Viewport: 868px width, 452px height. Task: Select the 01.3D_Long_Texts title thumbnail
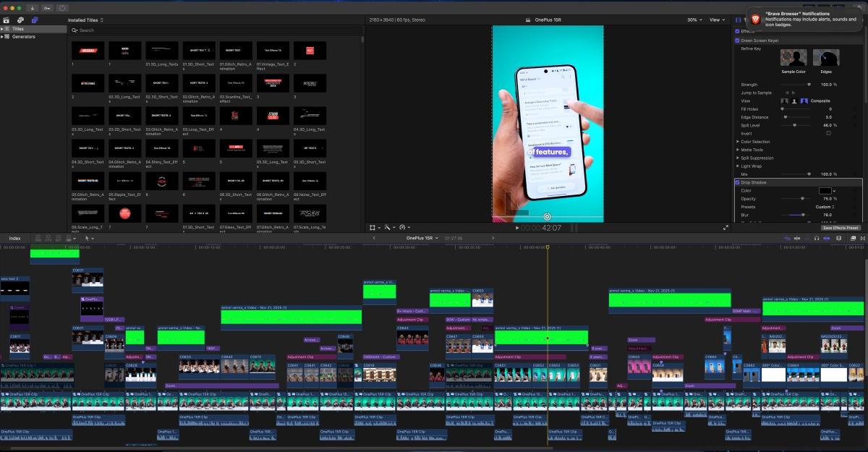tap(161, 51)
